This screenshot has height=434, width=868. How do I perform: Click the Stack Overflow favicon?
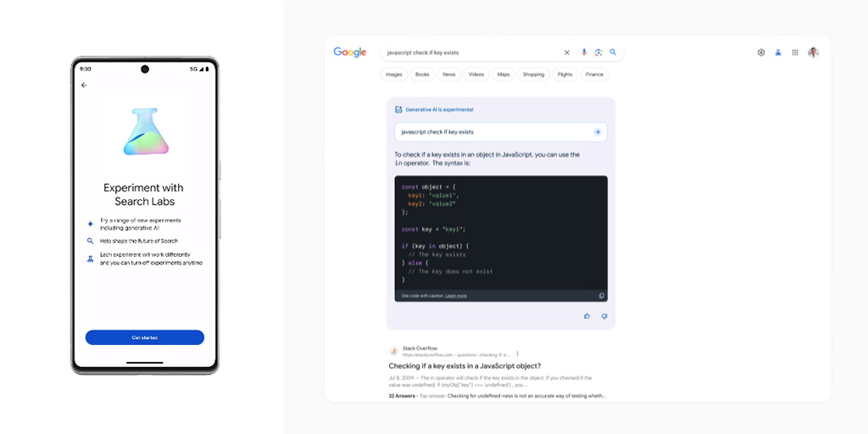pyautogui.click(x=393, y=351)
